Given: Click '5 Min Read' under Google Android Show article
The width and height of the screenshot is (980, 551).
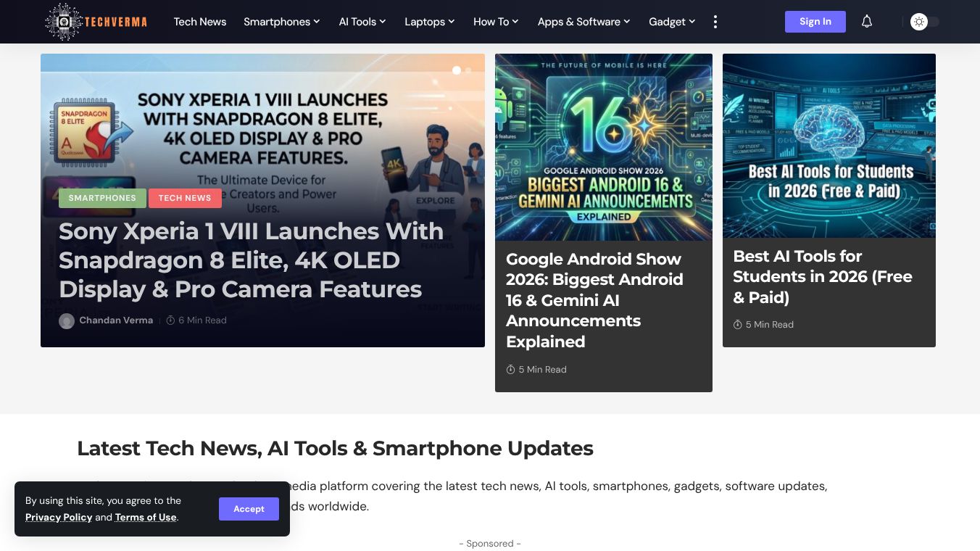Looking at the screenshot, I should coord(536,370).
